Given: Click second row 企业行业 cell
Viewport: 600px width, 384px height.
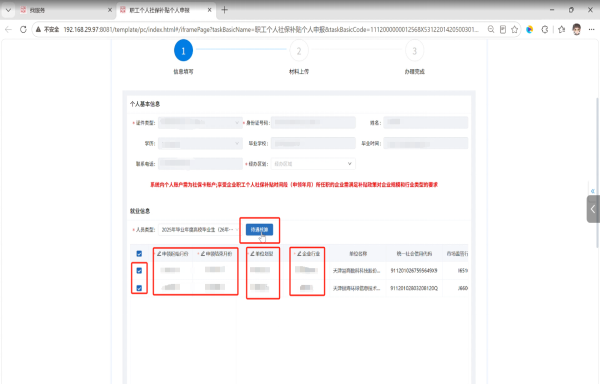Looking at the screenshot, I should pos(307,287).
